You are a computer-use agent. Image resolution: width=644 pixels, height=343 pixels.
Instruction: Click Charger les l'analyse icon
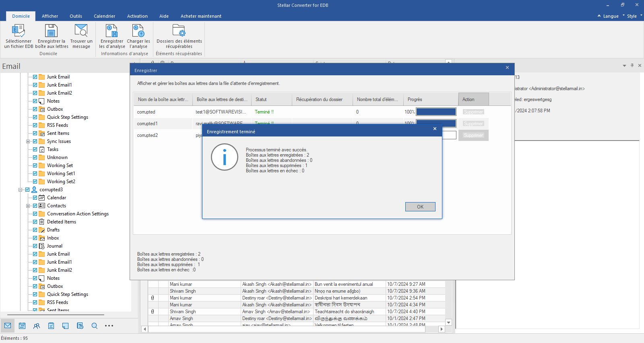[138, 31]
